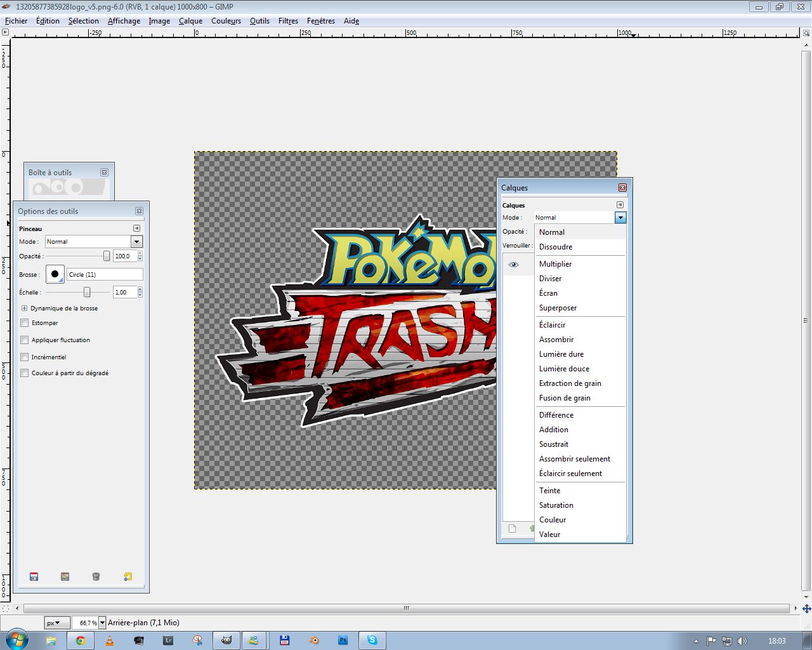Choose Différence blending mode
This screenshot has width=812, height=650.
pyautogui.click(x=580, y=415)
